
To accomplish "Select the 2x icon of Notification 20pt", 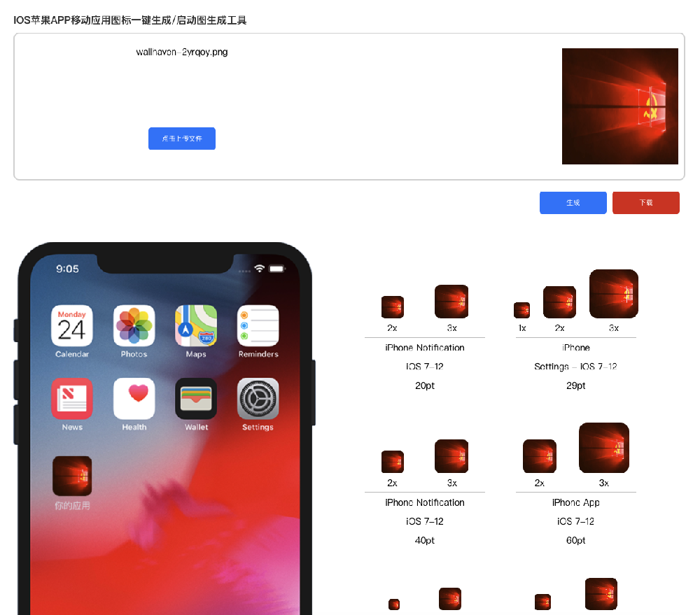I will [393, 307].
